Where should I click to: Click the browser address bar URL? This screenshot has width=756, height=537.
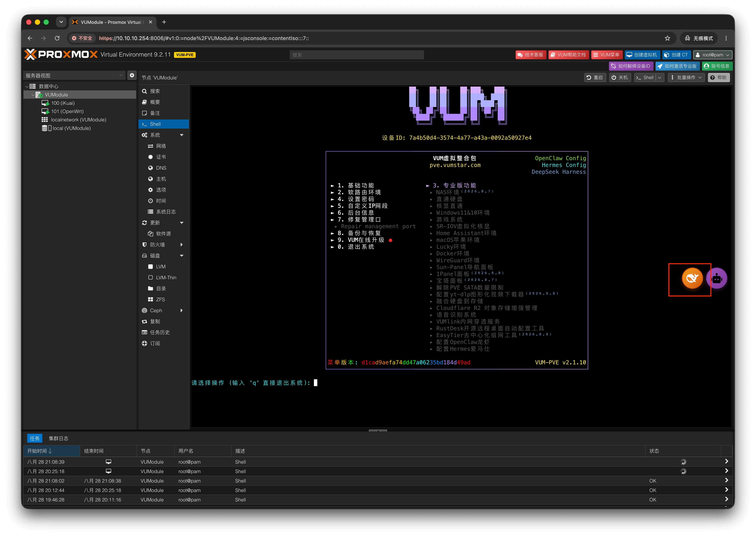coord(204,38)
